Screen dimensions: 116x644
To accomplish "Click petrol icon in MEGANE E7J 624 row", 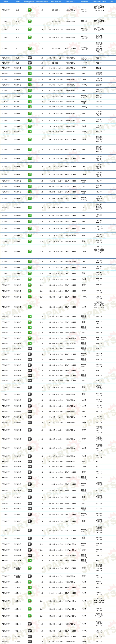I will [30, 68].
